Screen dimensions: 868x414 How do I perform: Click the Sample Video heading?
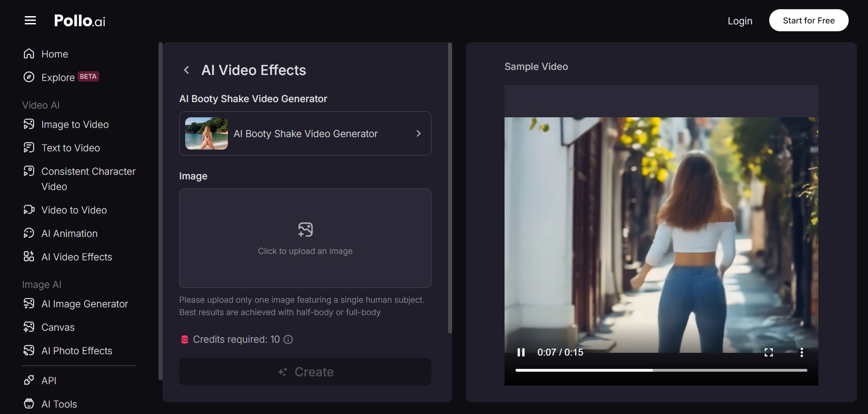click(536, 67)
